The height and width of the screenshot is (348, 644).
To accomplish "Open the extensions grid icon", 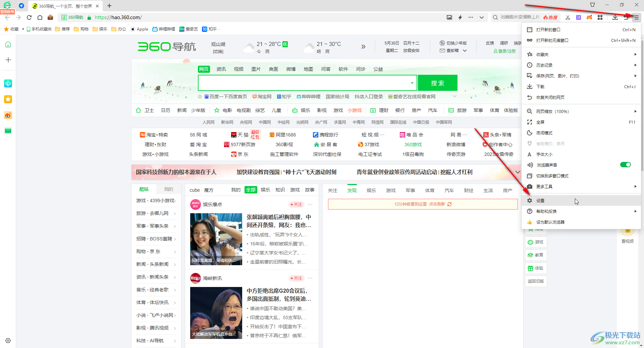I will (600, 17).
